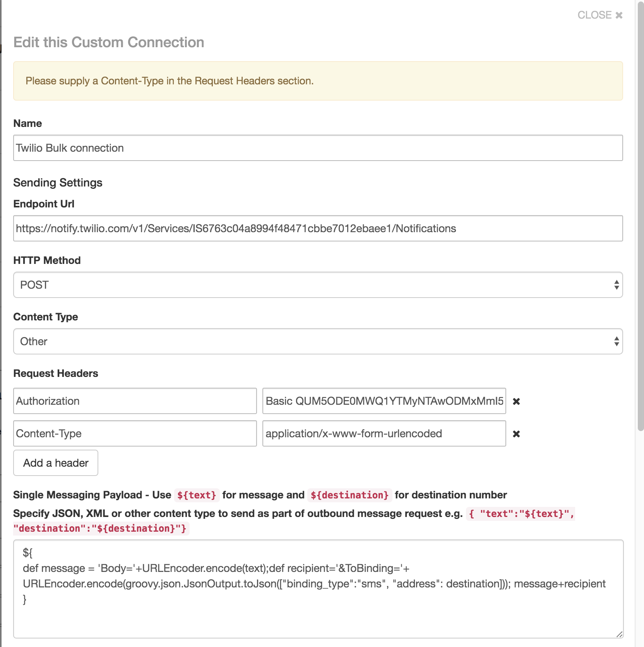
Task: Open the HTTP Method dropdown showing POST
Action: point(318,285)
